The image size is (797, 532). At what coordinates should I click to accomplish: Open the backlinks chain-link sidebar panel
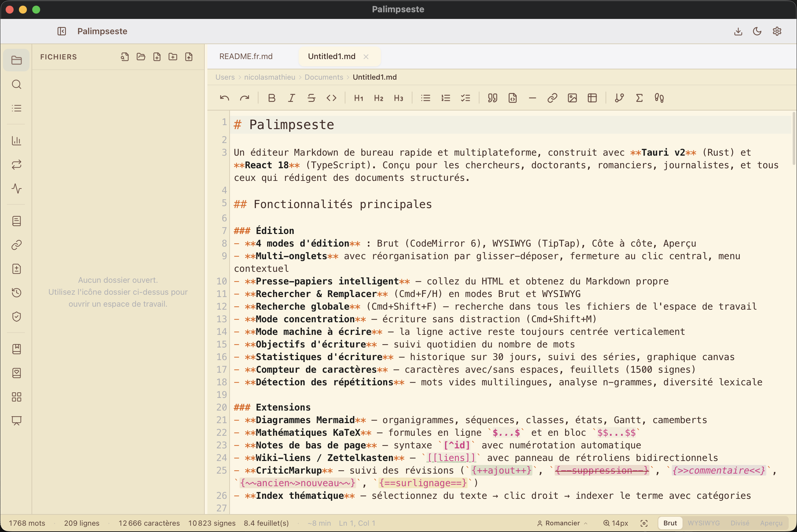[16, 245]
